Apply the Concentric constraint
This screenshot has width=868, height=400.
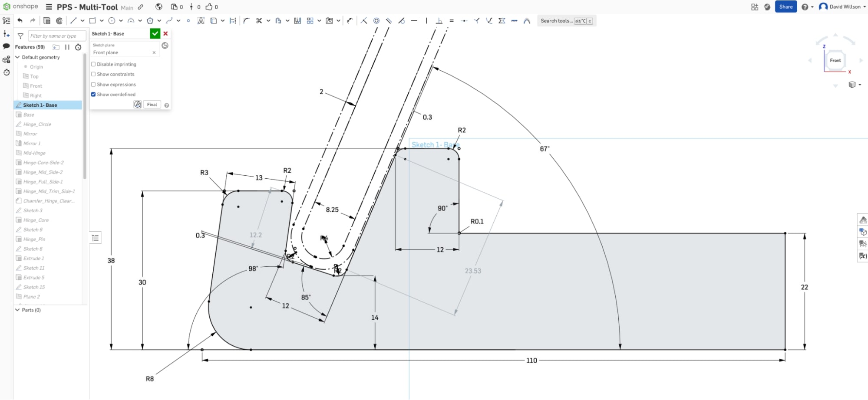coord(376,20)
